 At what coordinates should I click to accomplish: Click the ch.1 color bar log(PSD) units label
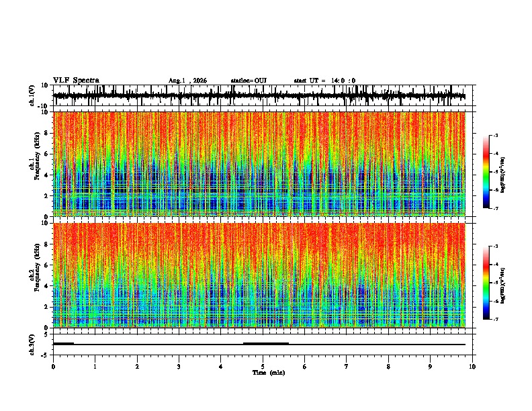pos(503,175)
